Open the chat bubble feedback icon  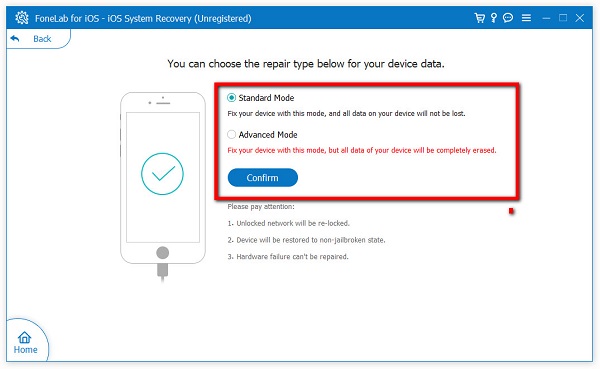pos(508,18)
